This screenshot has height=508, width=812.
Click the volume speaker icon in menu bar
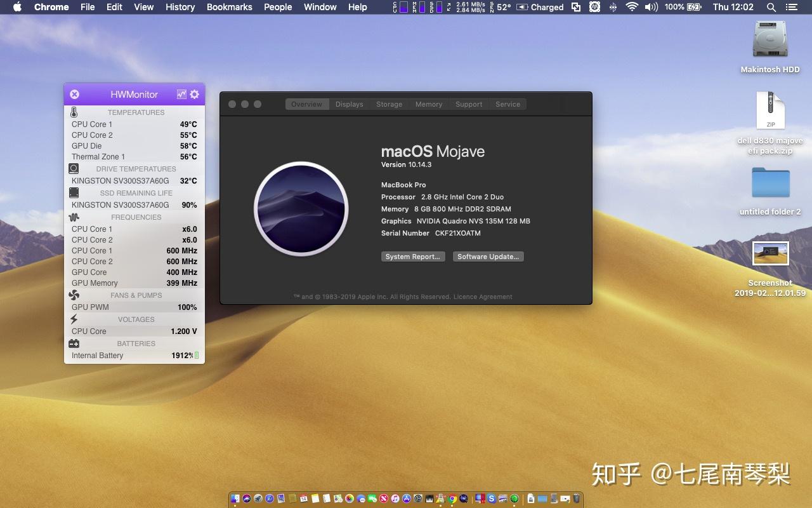[x=651, y=7]
